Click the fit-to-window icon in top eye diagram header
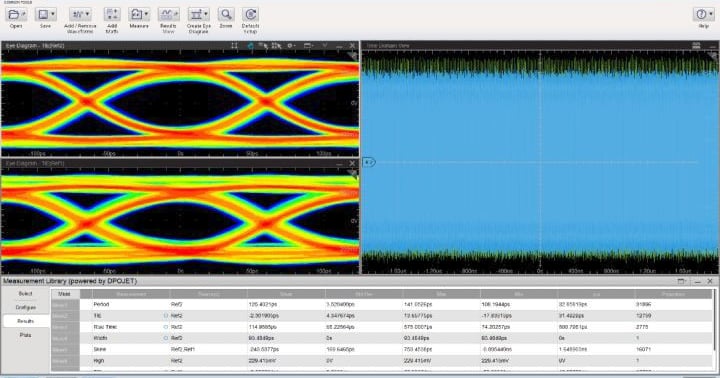This screenshot has height=378, width=720. 234,45
